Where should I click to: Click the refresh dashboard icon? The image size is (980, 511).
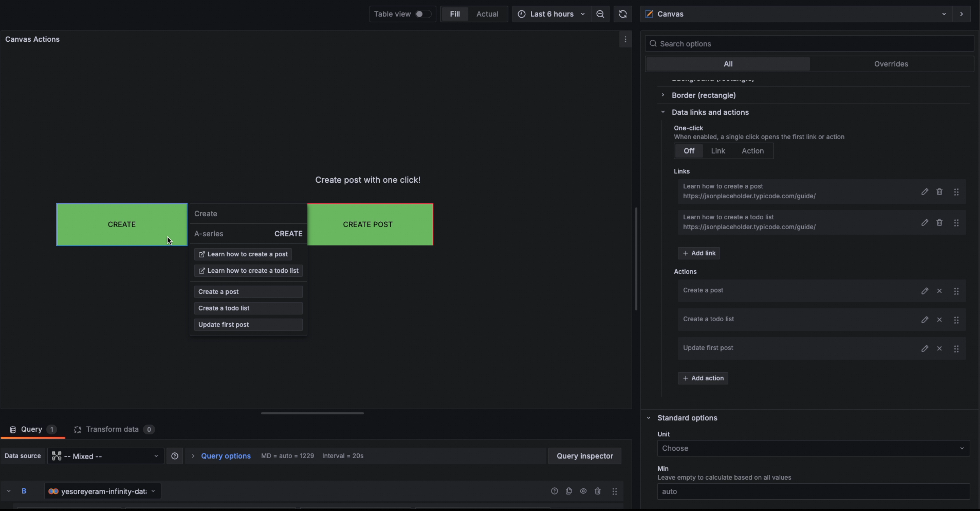coord(622,14)
